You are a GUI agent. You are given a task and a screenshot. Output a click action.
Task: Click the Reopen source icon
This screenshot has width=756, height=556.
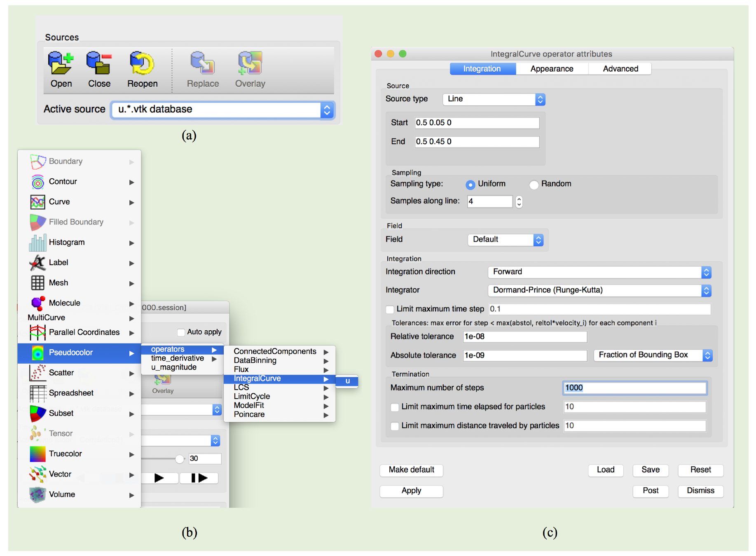tap(142, 64)
